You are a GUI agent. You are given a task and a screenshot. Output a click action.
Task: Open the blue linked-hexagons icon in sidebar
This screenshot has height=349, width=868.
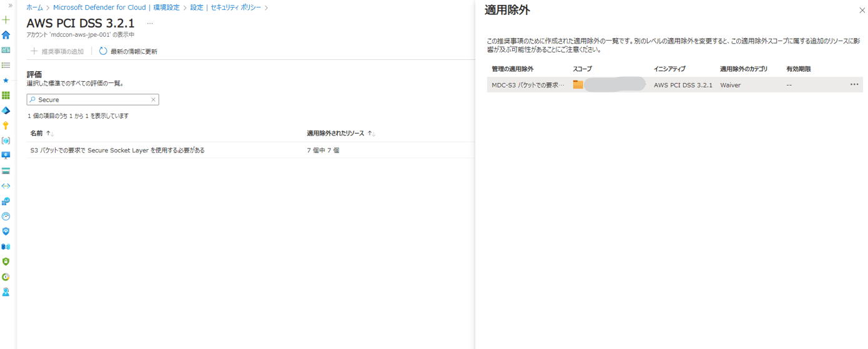click(x=6, y=247)
